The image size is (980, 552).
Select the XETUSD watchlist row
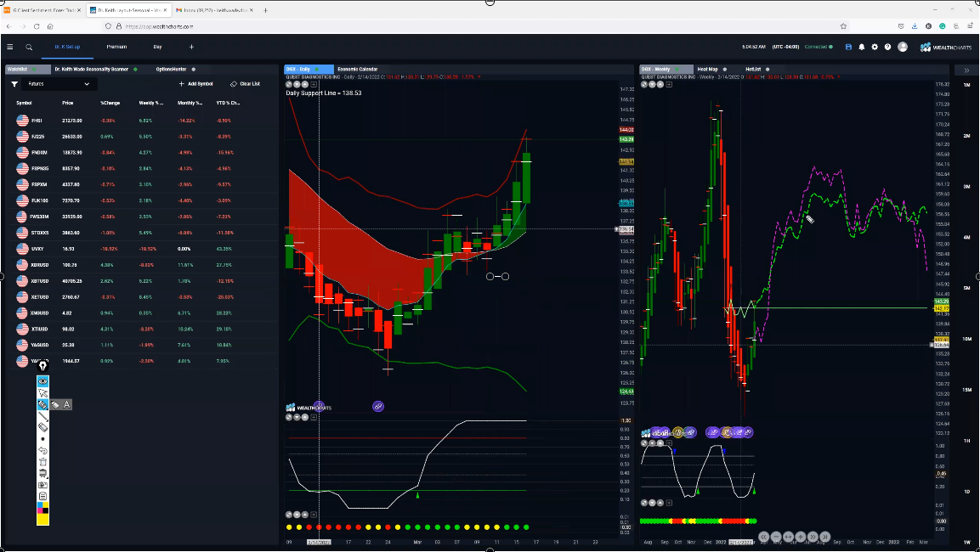142,296
